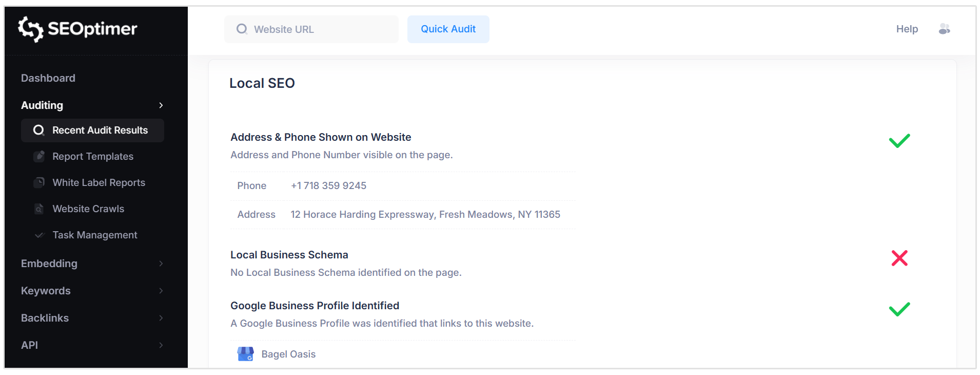Open the user account icon
Image resolution: width=980 pixels, height=375 pixels.
click(944, 29)
